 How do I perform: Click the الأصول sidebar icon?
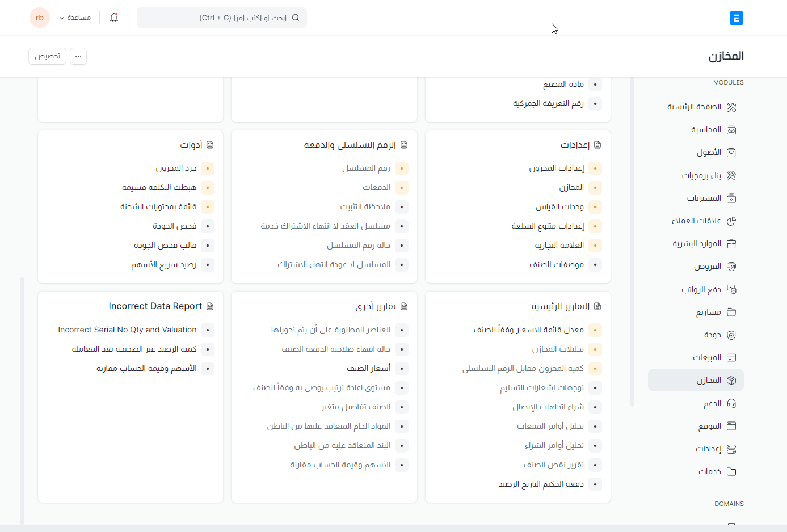[x=731, y=153]
